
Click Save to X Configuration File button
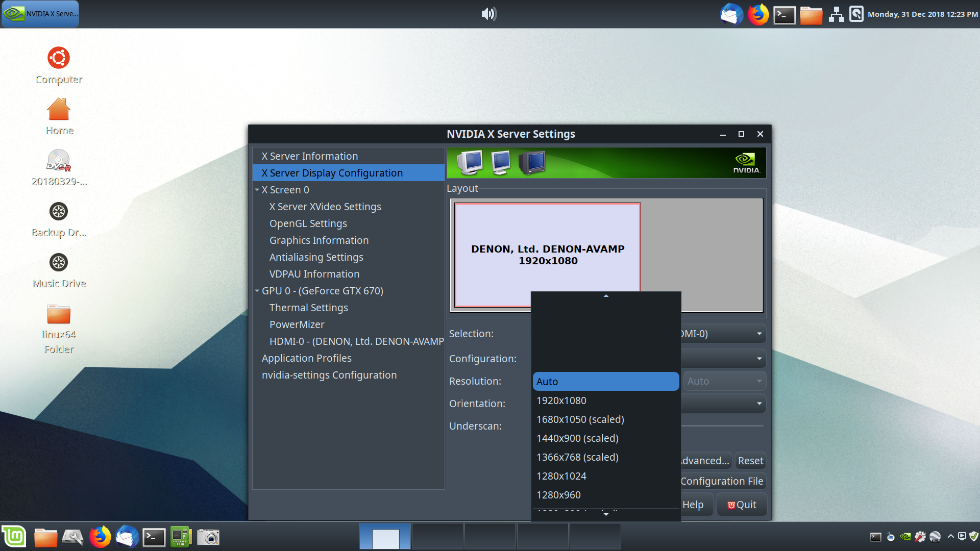pos(723,481)
